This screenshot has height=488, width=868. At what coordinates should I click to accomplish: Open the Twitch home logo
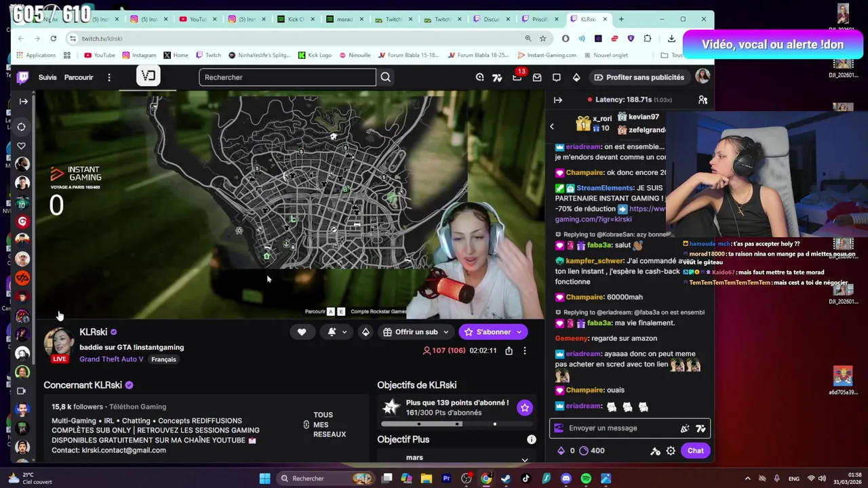[23, 77]
